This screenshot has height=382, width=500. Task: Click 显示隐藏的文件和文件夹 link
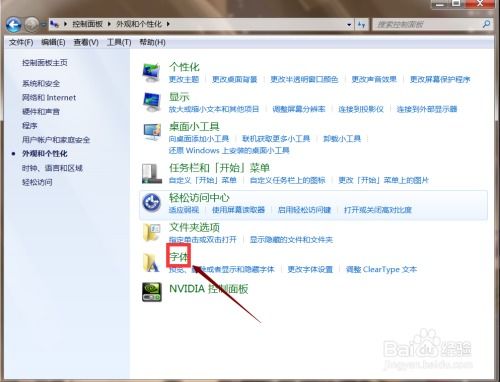(x=291, y=239)
